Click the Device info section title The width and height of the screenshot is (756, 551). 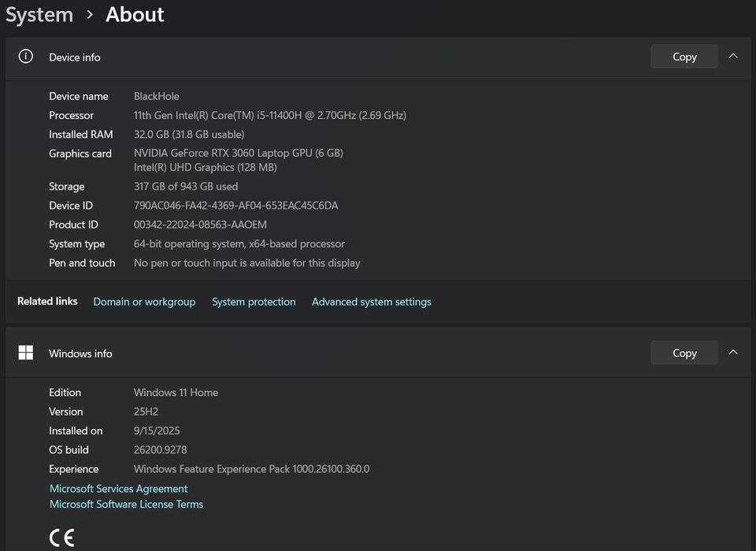pyautogui.click(x=74, y=57)
